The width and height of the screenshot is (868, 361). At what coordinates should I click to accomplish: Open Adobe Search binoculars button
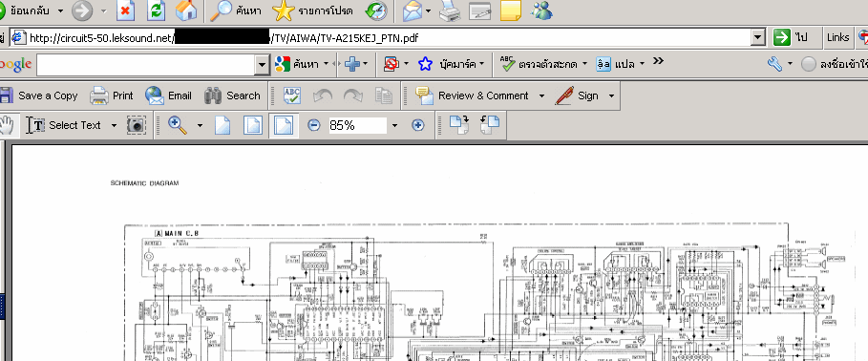(x=232, y=96)
